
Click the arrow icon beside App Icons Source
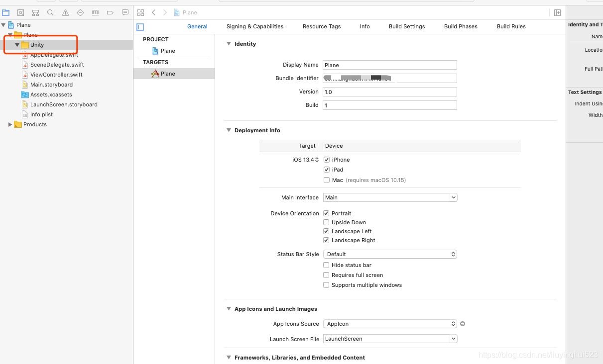coord(463,324)
